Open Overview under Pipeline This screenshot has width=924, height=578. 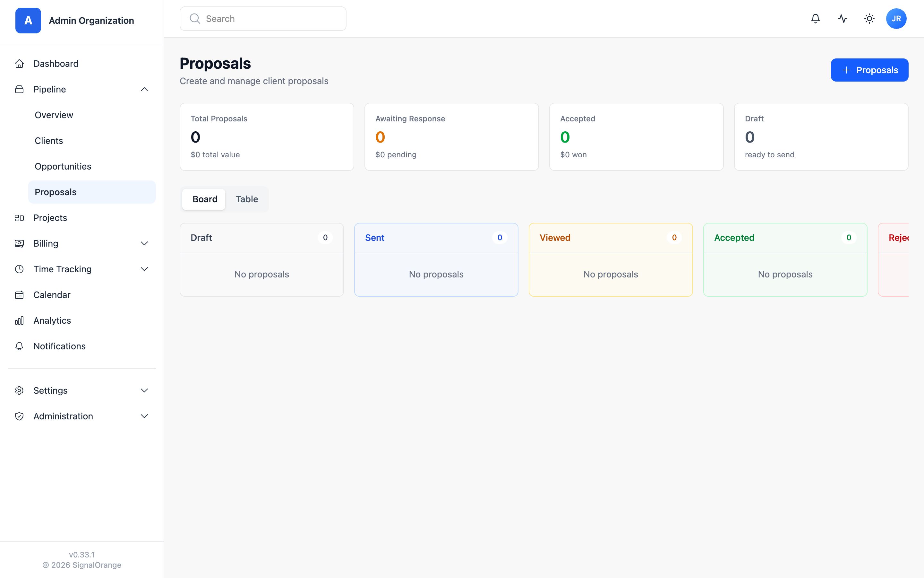click(x=92, y=115)
